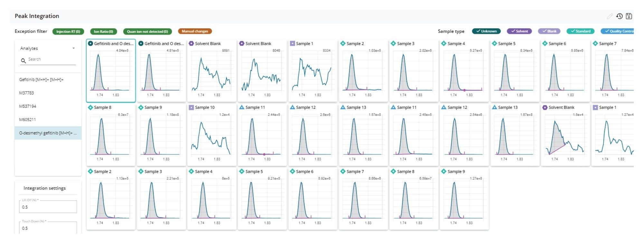Select Gefitinib [M+H]+ analyte
The height and width of the screenshot is (245, 644).
pyautogui.click(x=41, y=80)
